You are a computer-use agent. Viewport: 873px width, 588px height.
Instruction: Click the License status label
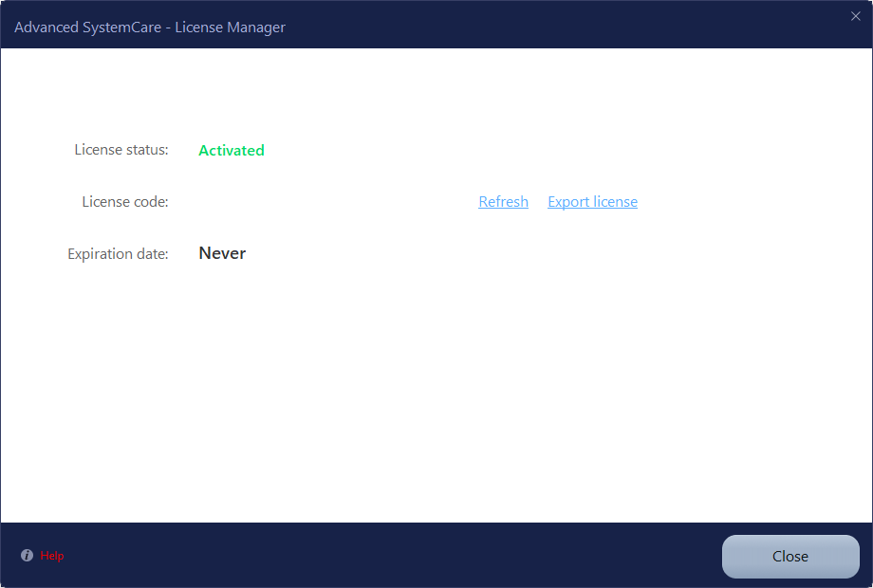[x=121, y=150]
